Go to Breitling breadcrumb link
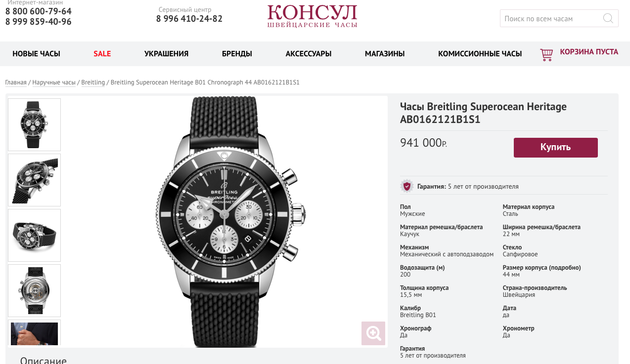This screenshot has width=630, height=364. coord(93,82)
